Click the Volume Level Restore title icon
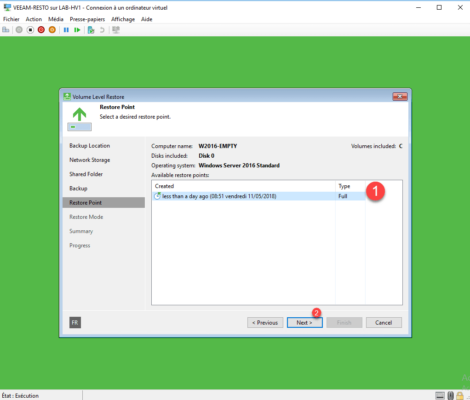Viewport: 470px width, 400px height. click(x=67, y=97)
